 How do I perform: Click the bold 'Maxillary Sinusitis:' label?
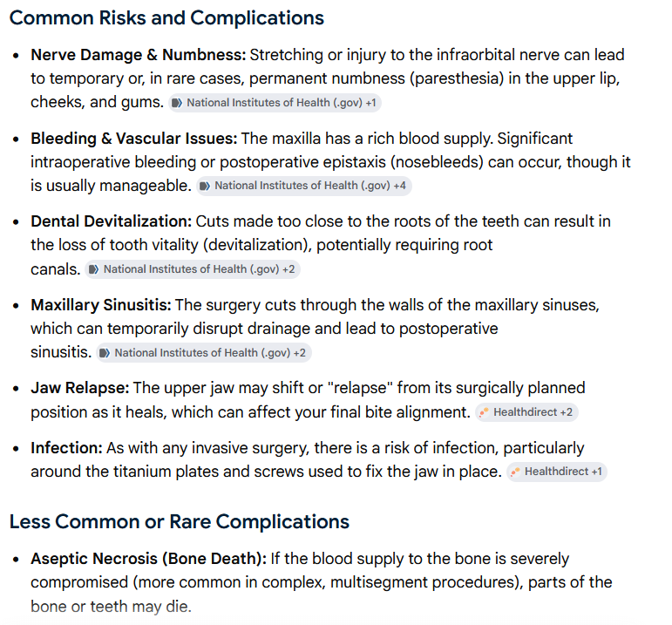click(101, 305)
